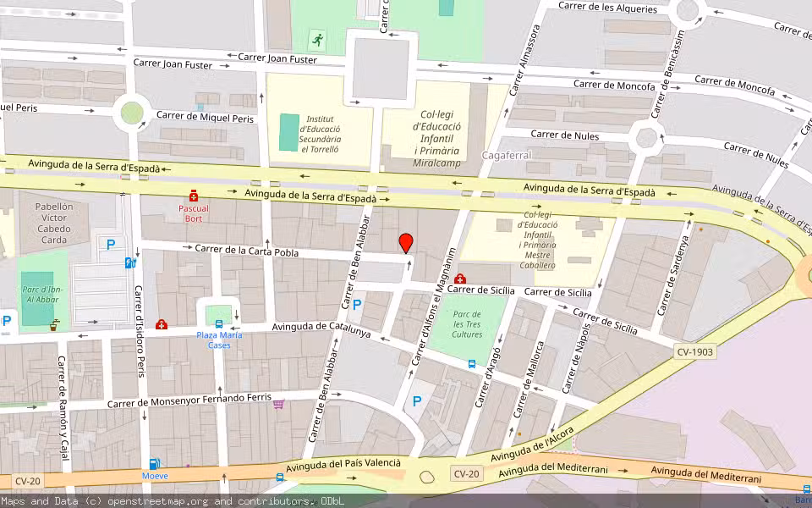The width and height of the screenshot is (812, 508).
Task: Click the CV-1903 route badge
Action: (x=695, y=351)
